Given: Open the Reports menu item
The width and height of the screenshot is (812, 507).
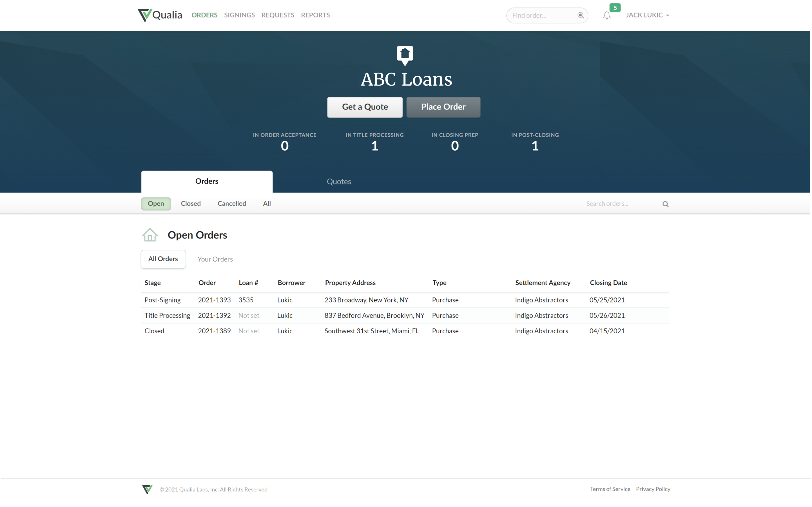Looking at the screenshot, I should (x=315, y=15).
